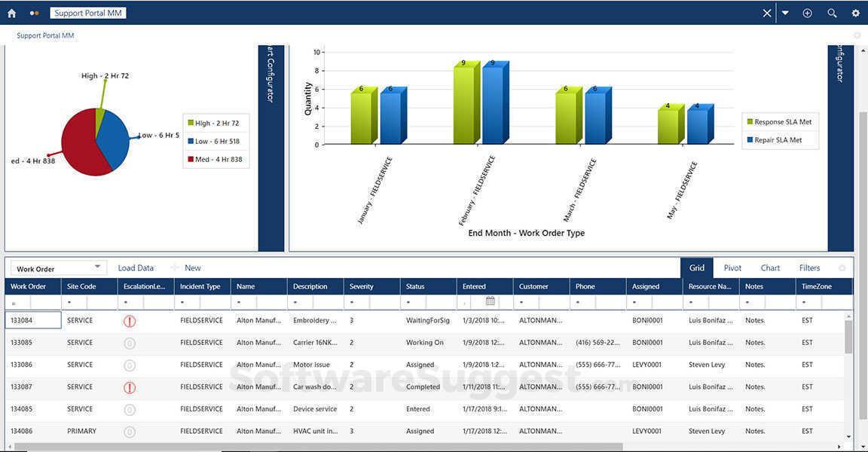Click the faint gear icon on the breadcrumb row
Viewport: 868px width, 452px height.
(857, 35)
